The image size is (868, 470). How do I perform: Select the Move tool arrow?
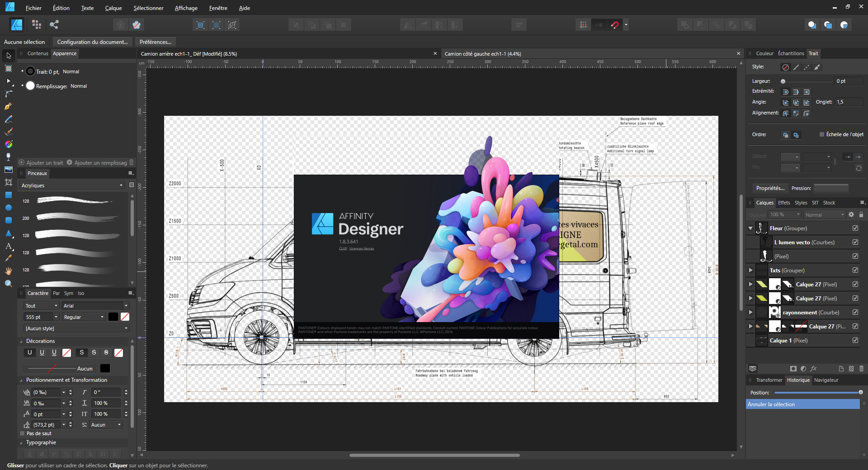pos(8,56)
